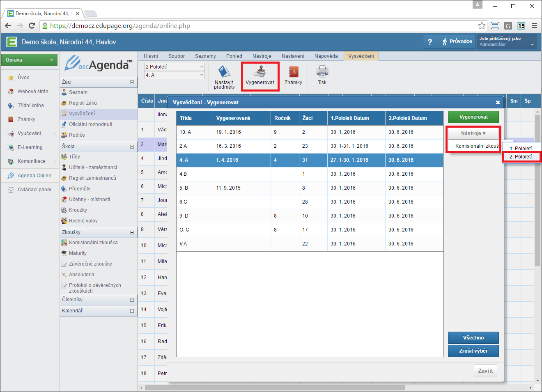Screen dimensions: 542x392
Task: Click the EduPage E logo
Action: (11, 42)
